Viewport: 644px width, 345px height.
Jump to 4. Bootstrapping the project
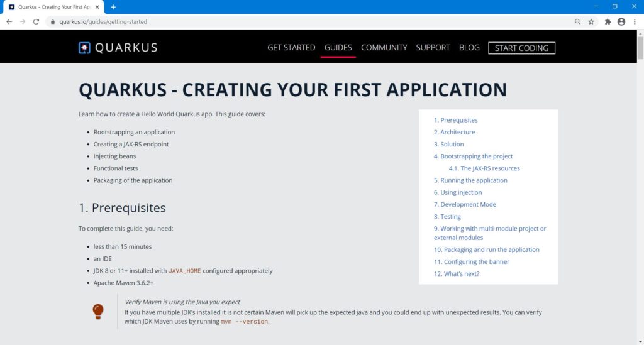coord(473,156)
